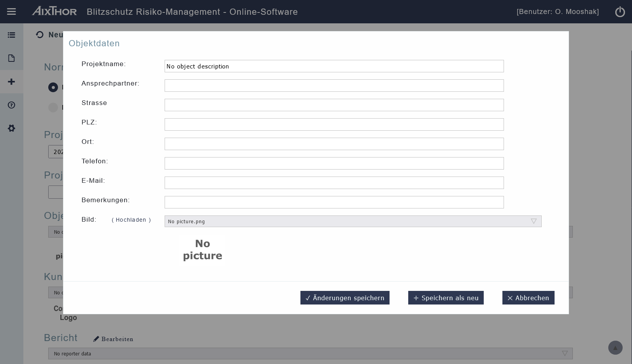Click the Projektname input field
Image resolution: width=632 pixels, height=364 pixels.
click(x=334, y=66)
